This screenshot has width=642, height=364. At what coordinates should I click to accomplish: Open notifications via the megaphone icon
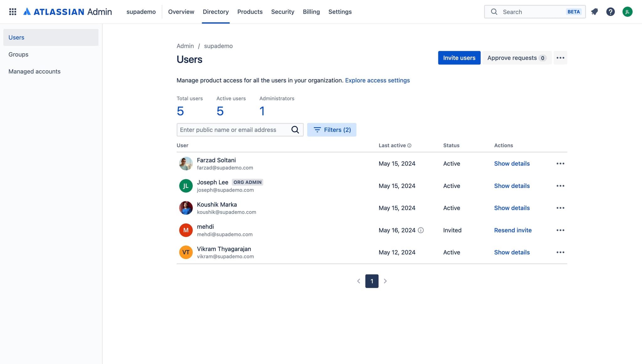point(595,12)
